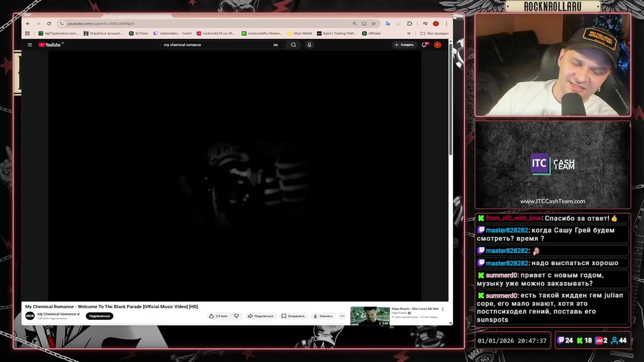Image resolution: width=644 pixels, height=362 pixels.
Task: Bookmark this page with the star icon
Action: click(x=373, y=24)
